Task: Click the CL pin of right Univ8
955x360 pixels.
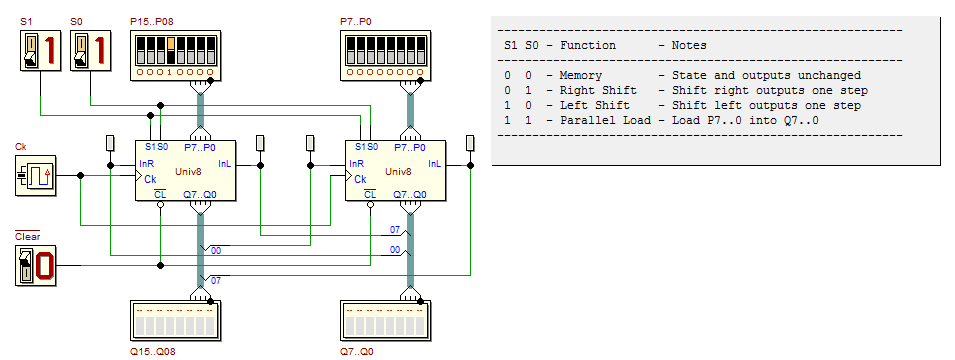Action: click(x=370, y=195)
